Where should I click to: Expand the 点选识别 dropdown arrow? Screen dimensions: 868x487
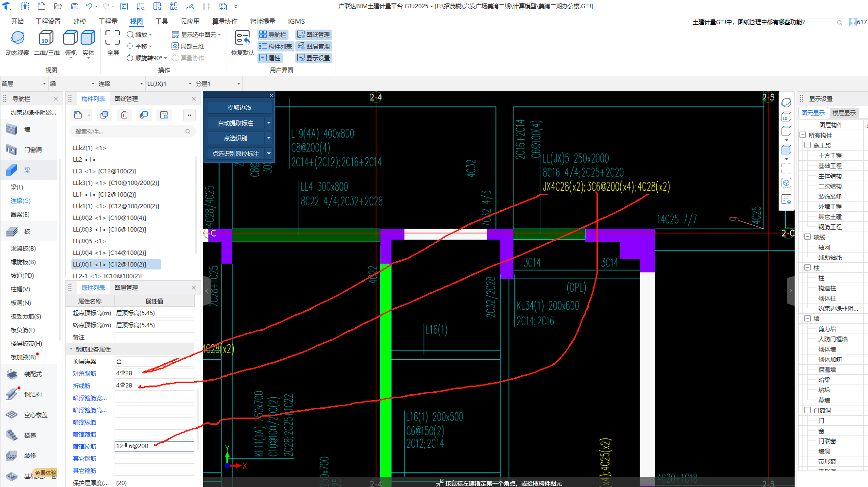tap(269, 138)
